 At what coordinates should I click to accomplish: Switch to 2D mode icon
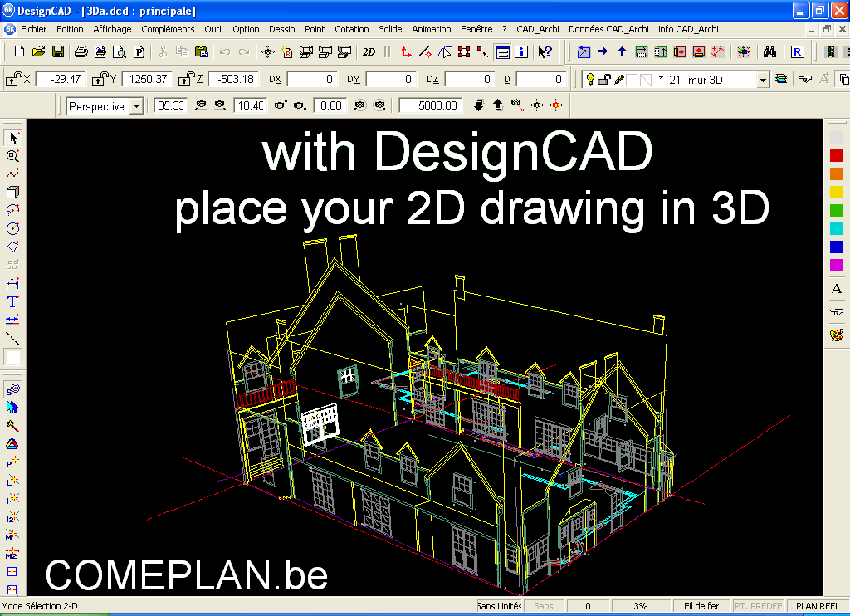click(369, 52)
